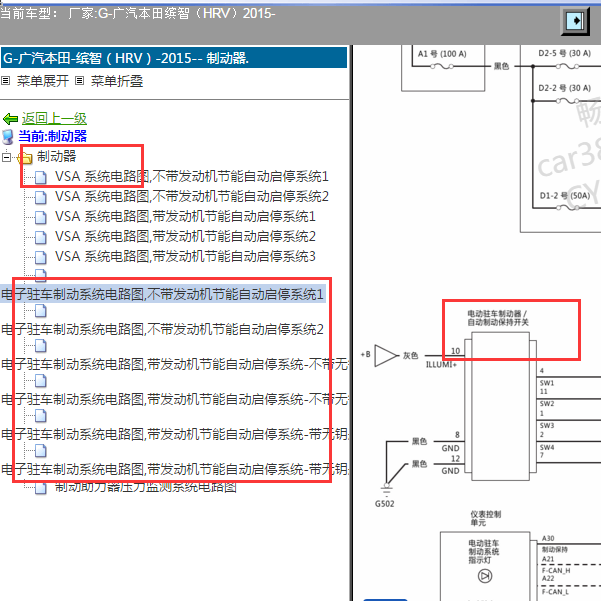Click the 菜单折叠 collapse-all control
601x601 pixels.
point(117,81)
